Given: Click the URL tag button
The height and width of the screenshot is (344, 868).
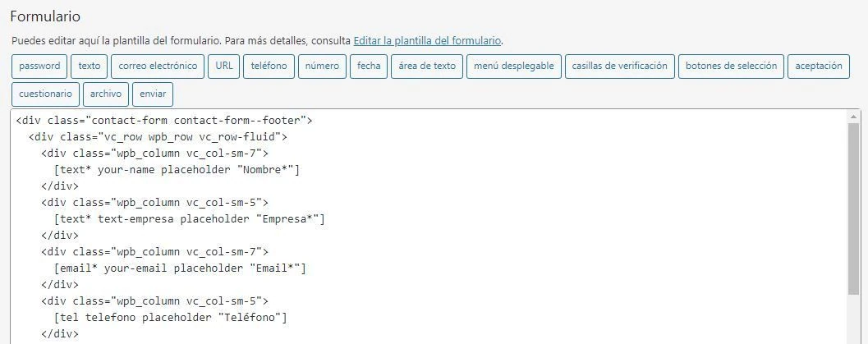Looking at the screenshot, I should pos(223,67).
